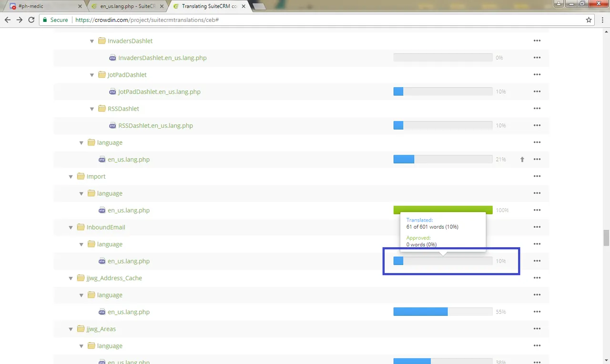Open options menu for Import folder row
This screenshot has width=610, height=364.
point(537,176)
